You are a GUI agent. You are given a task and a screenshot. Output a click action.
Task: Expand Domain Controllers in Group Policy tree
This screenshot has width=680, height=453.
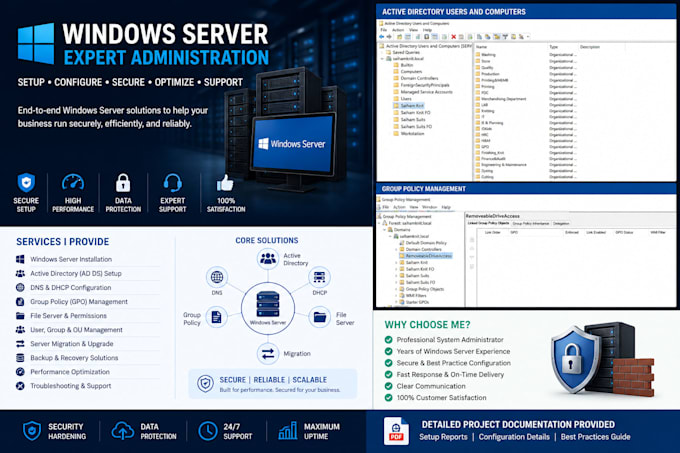[396, 249]
